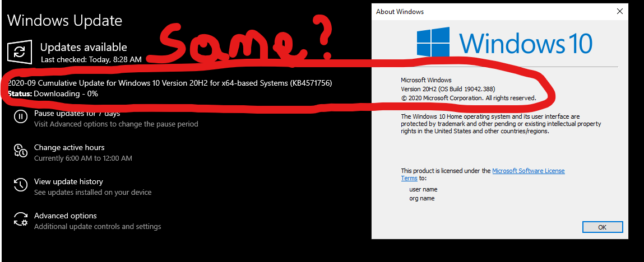Screen dimensions: 644x262
Task: Open Change active hours setting
Action: (69, 147)
